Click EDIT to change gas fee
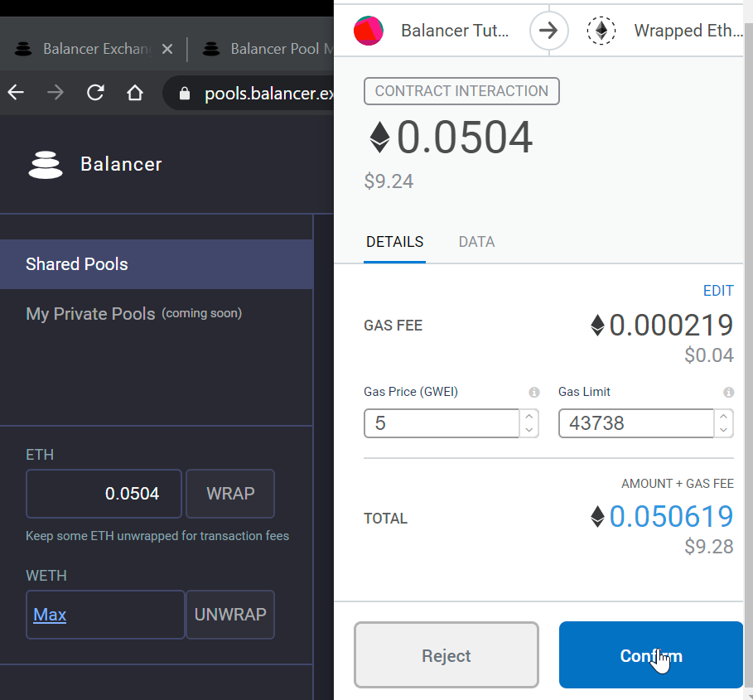 click(x=718, y=291)
